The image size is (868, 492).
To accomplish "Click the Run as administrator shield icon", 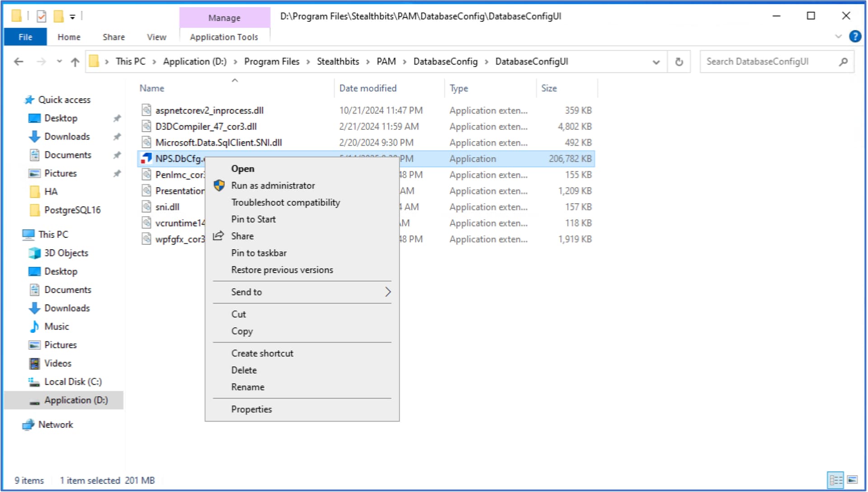I will click(219, 185).
